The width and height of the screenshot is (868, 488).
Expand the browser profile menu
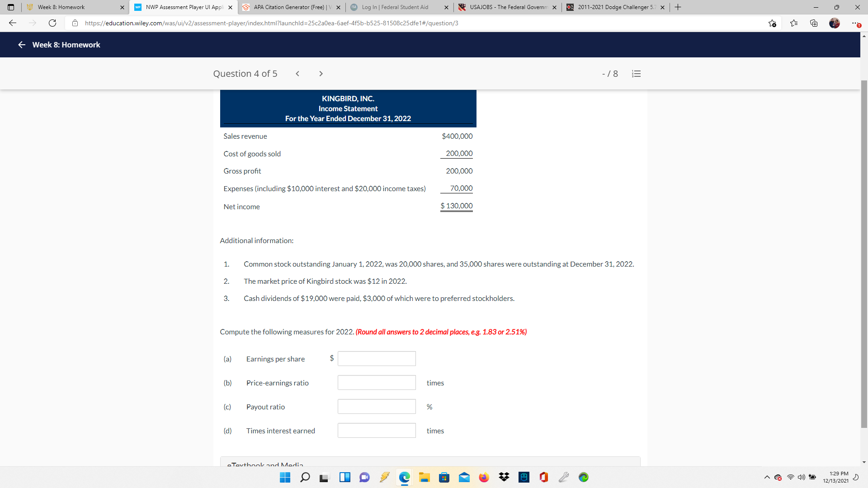pyautogui.click(x=835, y=23)
